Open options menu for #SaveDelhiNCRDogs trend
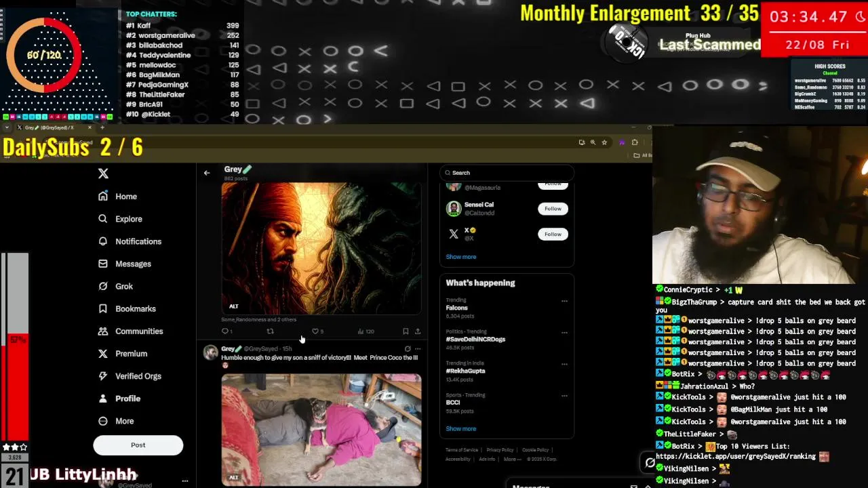The width and height of the screenshot is (868, 488). pyautogui.click(x=564, y=333)
